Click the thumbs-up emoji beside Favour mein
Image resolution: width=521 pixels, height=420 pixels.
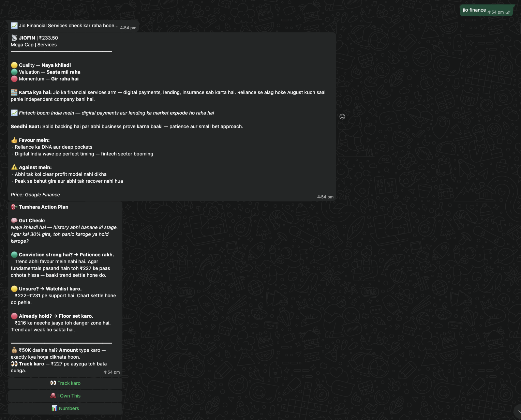click(14, 140)
